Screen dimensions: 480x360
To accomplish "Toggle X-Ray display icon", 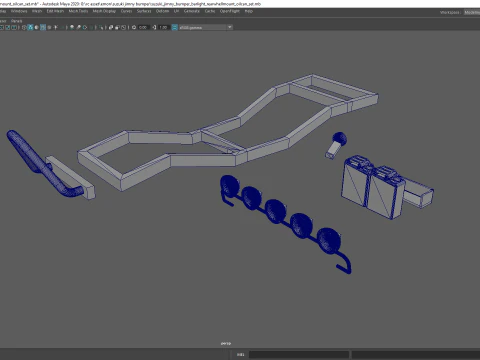I will [111, 27].
